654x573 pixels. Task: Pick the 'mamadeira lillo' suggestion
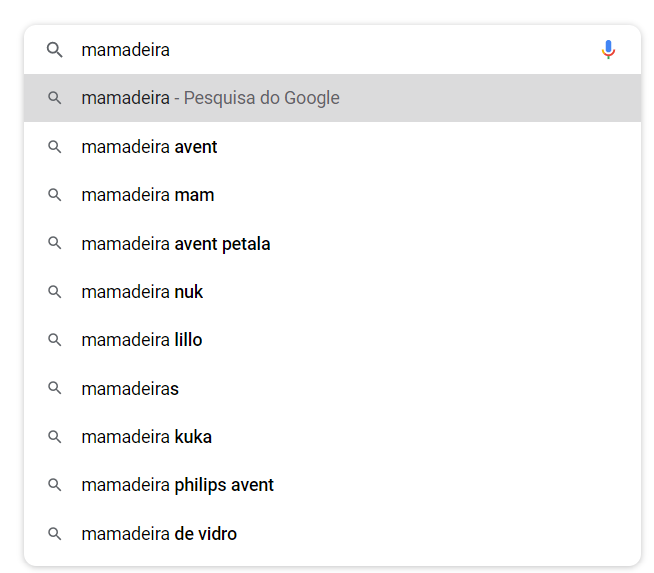click(142, 340)
